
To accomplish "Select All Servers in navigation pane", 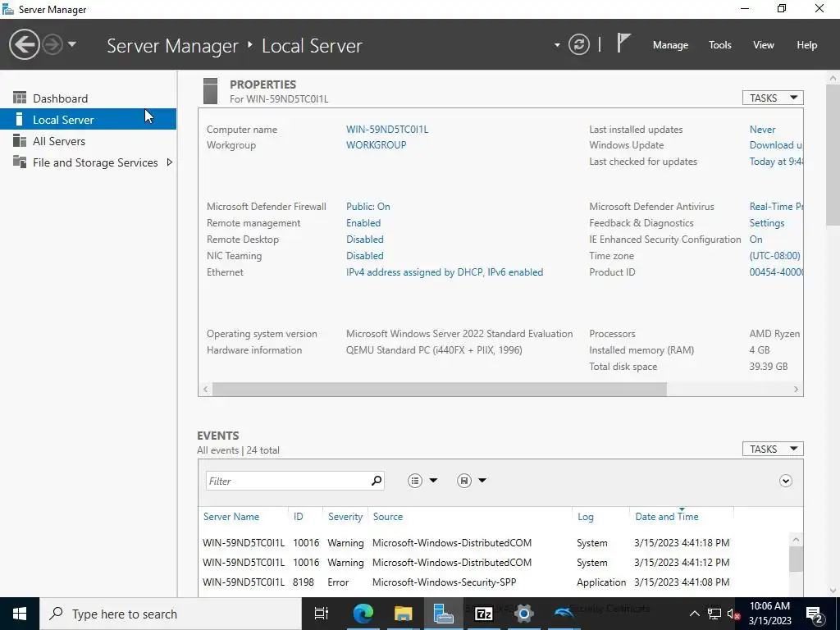I will pos(59,141).
